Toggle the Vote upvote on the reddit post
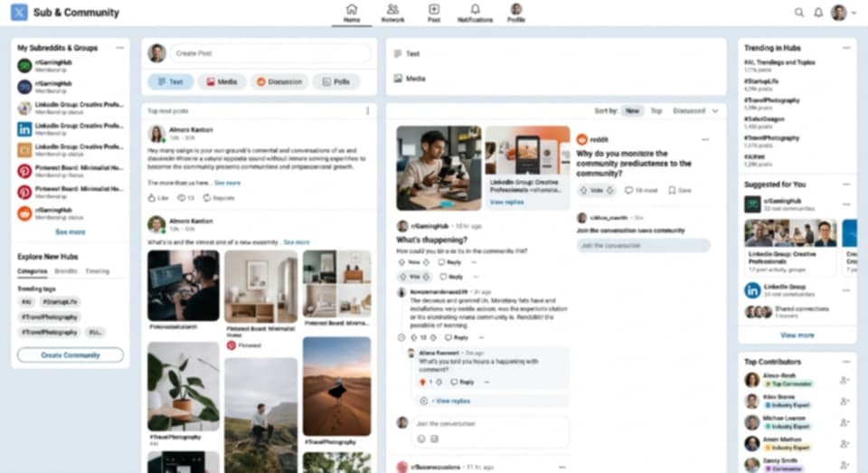This screenshot has width=868, height=473. (583, 190)
